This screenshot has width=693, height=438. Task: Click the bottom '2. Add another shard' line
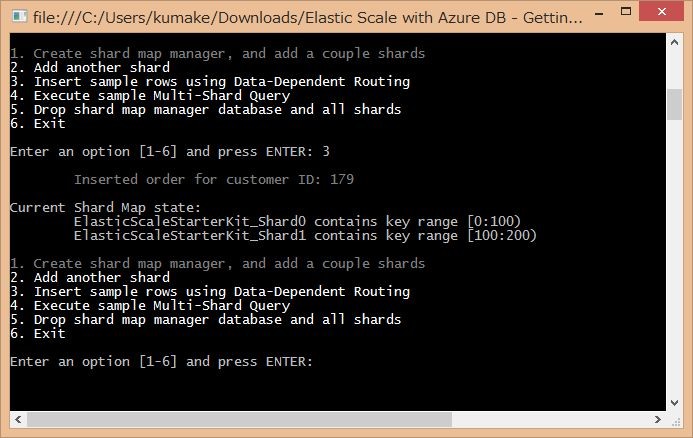pos(90,278)
